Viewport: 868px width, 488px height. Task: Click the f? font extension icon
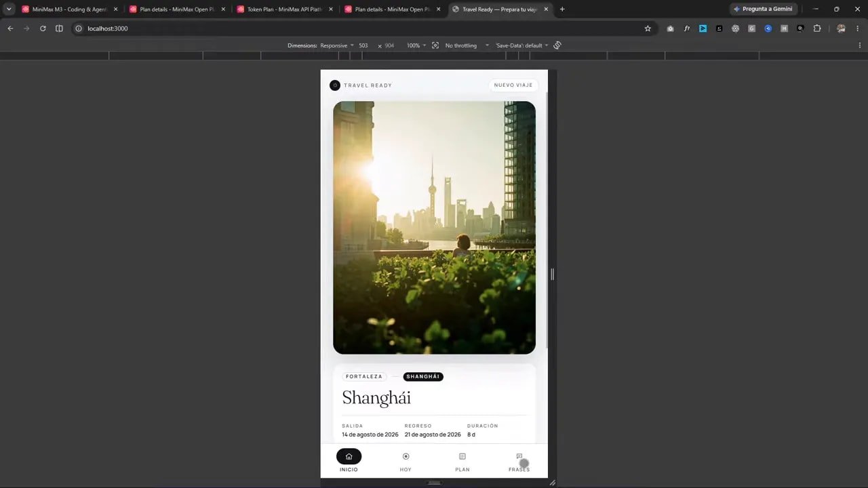(x=687, y=28)
